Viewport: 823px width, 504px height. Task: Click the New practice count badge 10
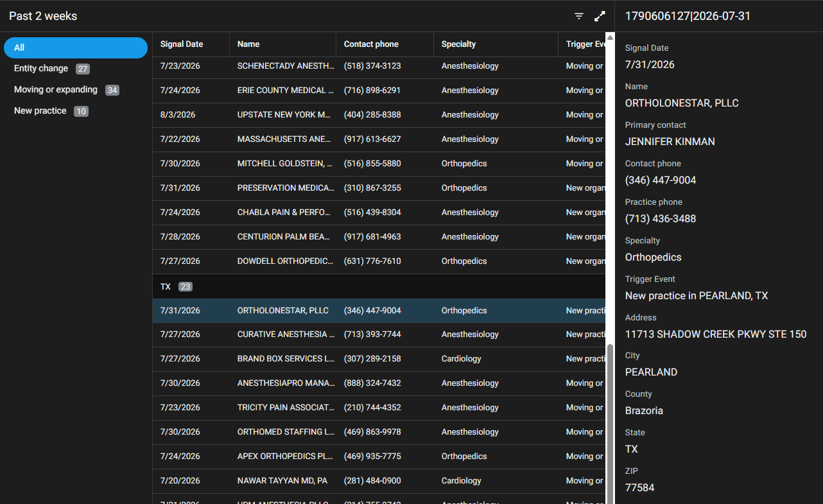(81, 111)
